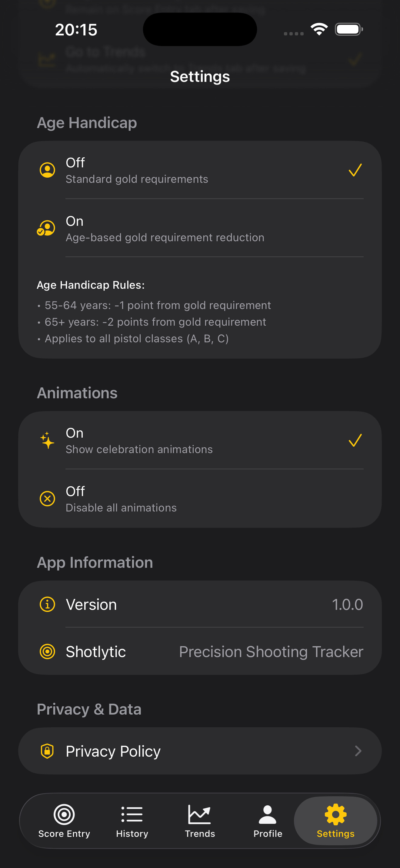Open the Privacy Policy link
This screenshot has height=868, width=400.
(x=113, y=751)
